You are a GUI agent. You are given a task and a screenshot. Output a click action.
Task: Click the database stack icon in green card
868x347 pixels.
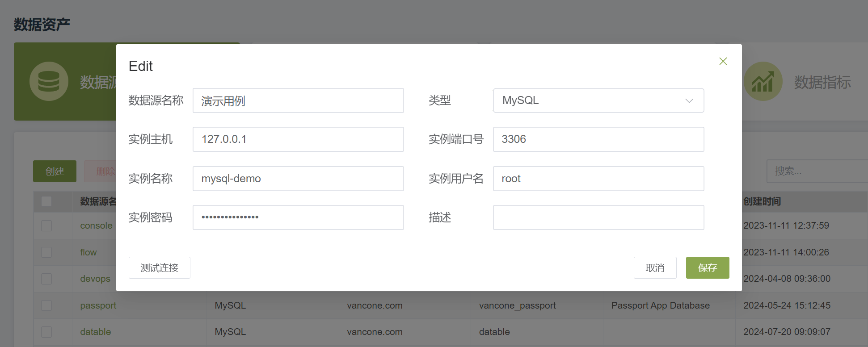(x=49, y=81)
